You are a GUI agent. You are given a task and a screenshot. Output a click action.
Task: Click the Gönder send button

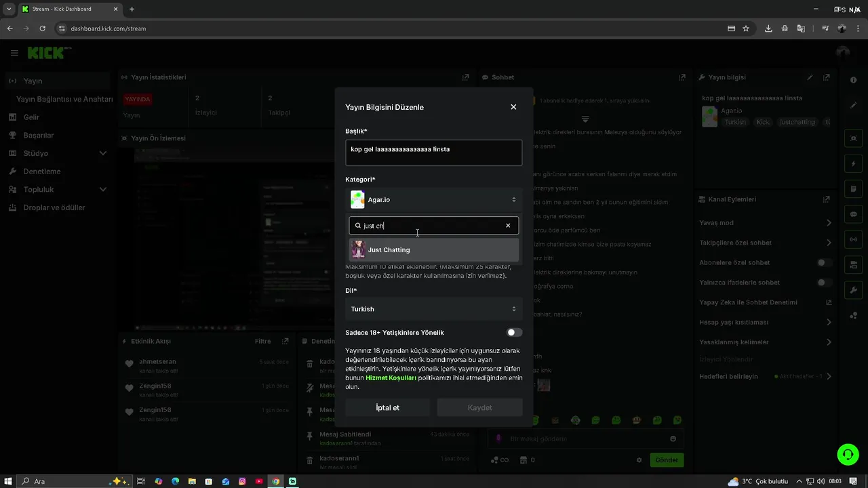click(667, 460)
